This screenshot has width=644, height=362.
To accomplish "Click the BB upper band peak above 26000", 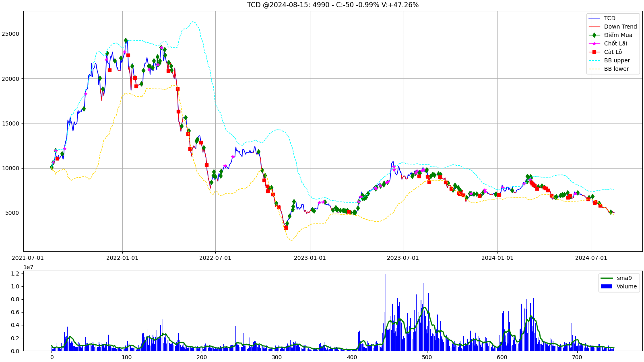I will [x=194, y=22].
